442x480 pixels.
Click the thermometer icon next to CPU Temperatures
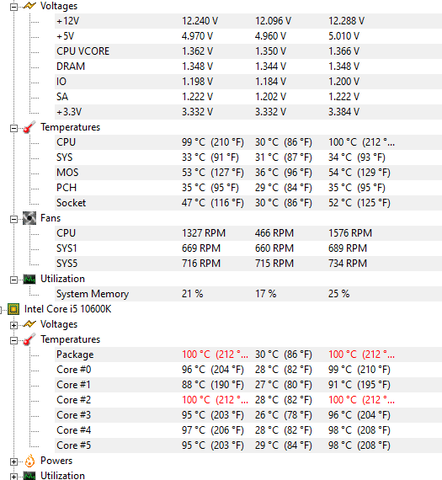pyautogui.click(x=29, y=339)
